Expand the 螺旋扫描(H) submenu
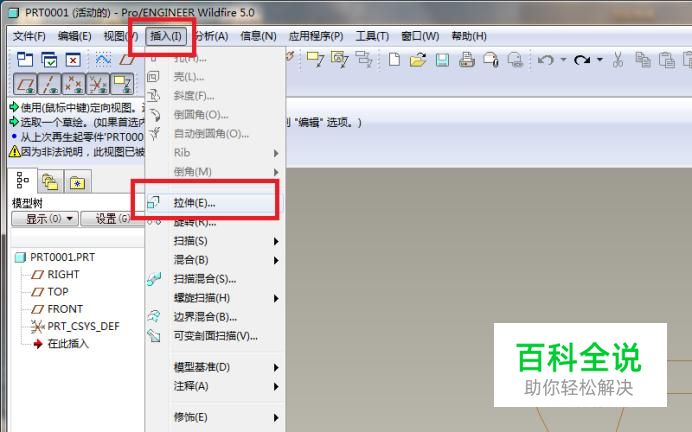The width and height of the screenshot is (692, 432). coord(215,298)
